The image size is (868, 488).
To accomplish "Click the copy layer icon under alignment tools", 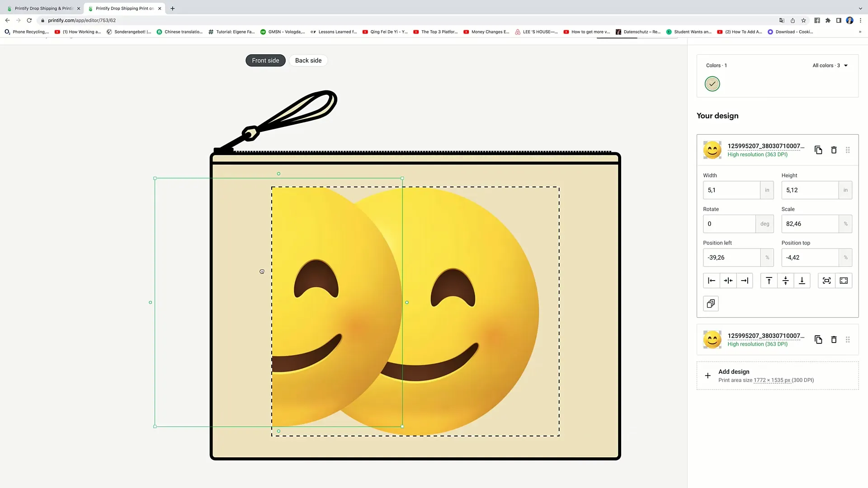I will [x=711, y=304].
